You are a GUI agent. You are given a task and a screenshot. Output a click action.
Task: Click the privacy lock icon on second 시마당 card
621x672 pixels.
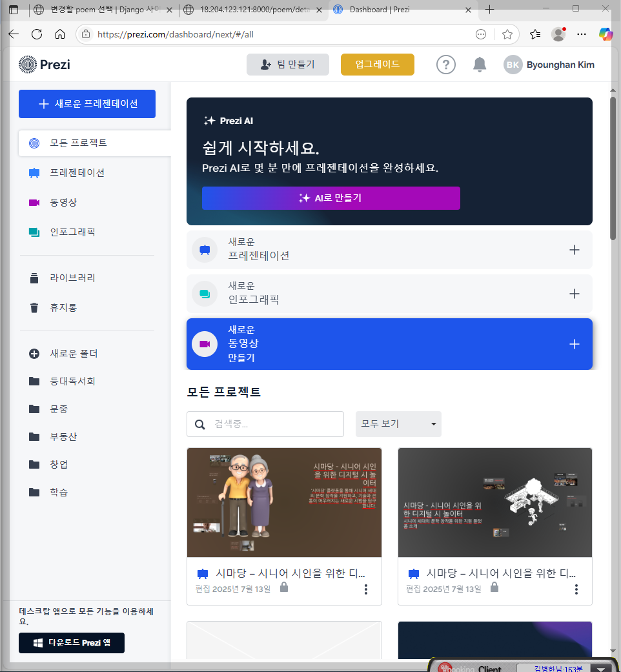tap(494, 587)
